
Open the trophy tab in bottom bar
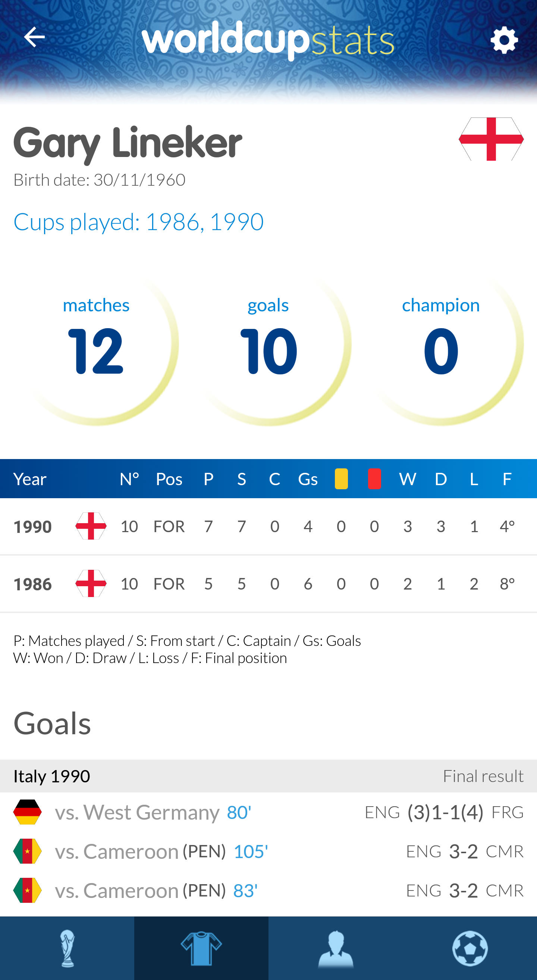pos(67,948)
